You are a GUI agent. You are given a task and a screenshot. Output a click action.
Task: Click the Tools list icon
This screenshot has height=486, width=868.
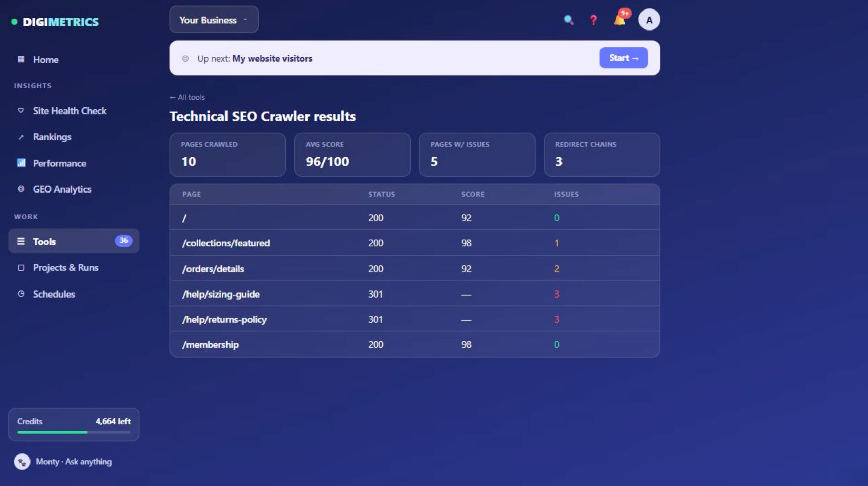(x=21, y=241)
